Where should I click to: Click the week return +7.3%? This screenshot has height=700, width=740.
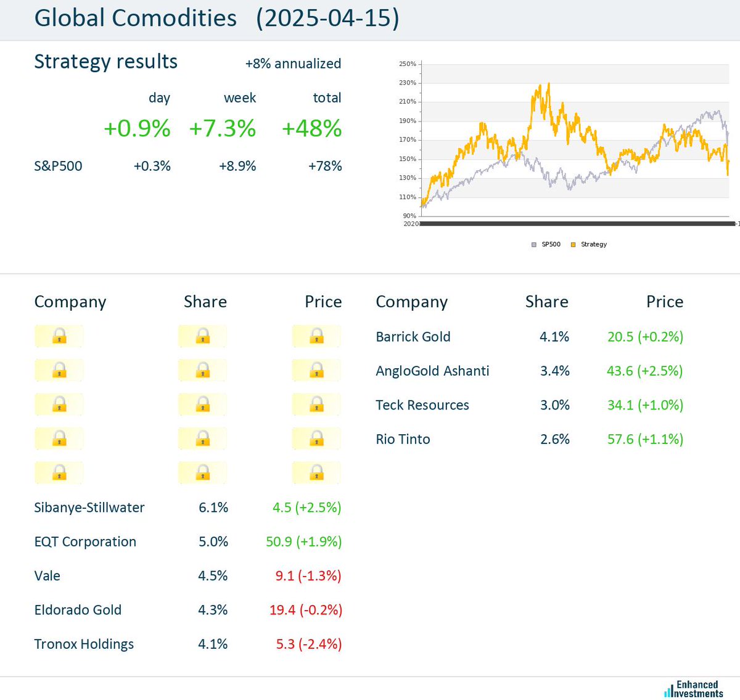click(222, 128)
